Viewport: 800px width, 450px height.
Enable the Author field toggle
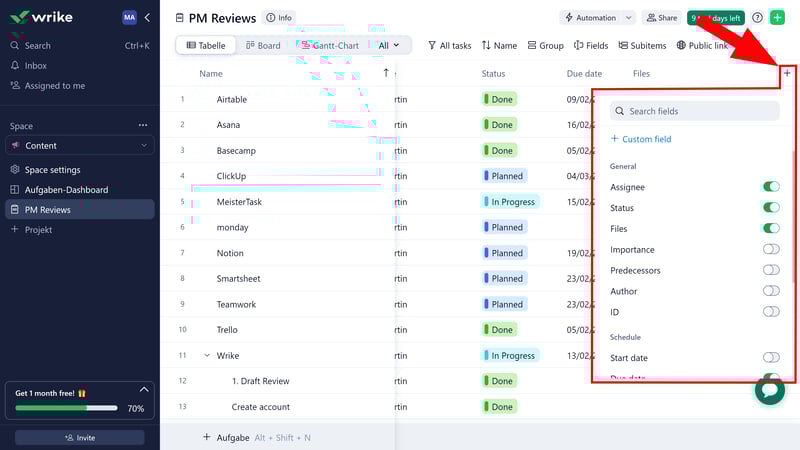(771, 291)
